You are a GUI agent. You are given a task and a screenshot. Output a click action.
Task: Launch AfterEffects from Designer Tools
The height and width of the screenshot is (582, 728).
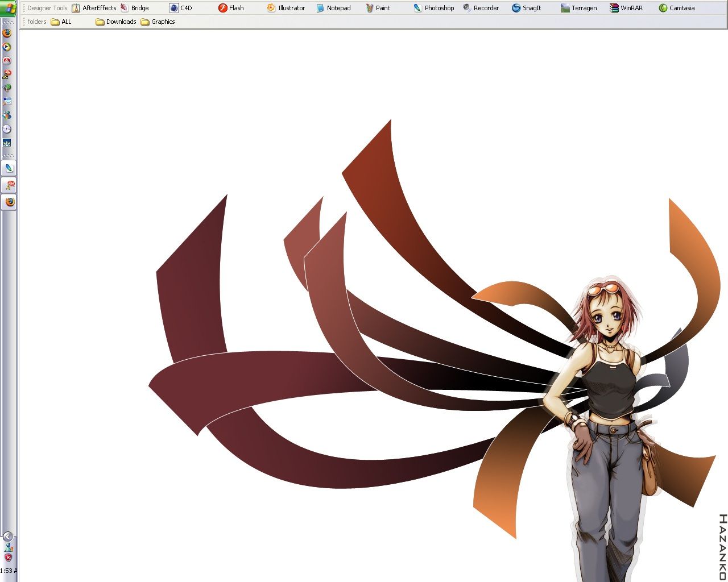(94, 8)
